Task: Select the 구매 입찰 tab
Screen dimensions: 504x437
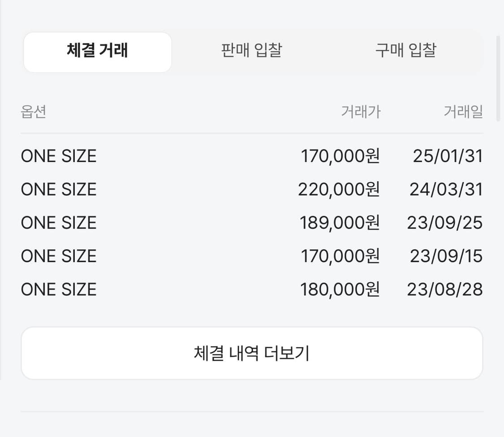Action: [405, 51]
